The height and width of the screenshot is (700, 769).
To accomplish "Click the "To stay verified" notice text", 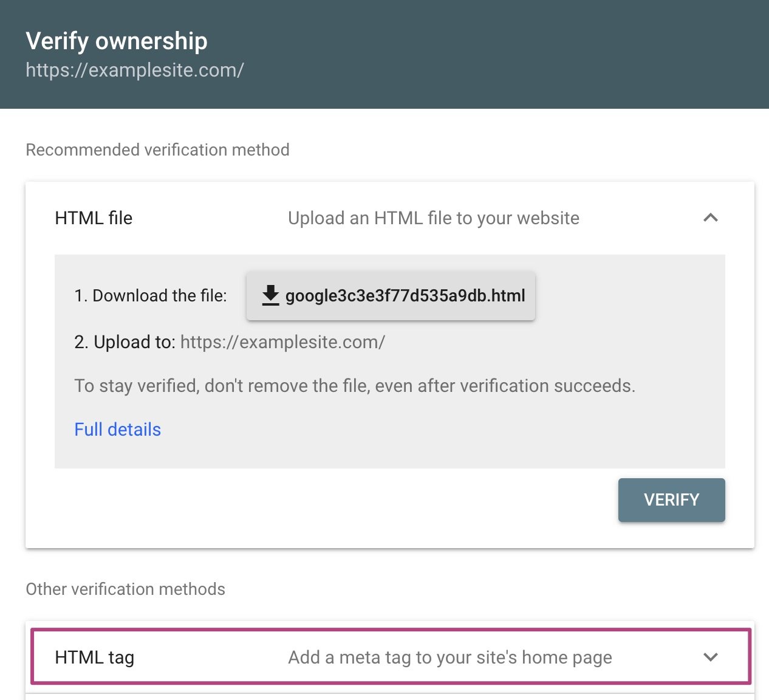I will tap(354, 386).
